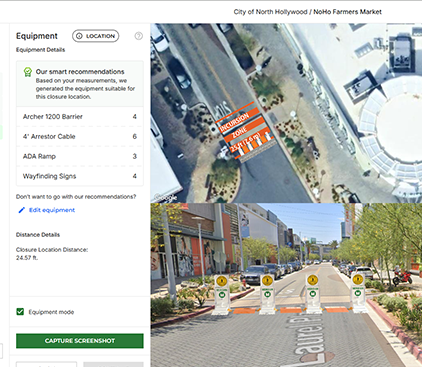This screenshot has height=367, width=422.
Task: Select the third barrier in street view
Action: point(313,294)
